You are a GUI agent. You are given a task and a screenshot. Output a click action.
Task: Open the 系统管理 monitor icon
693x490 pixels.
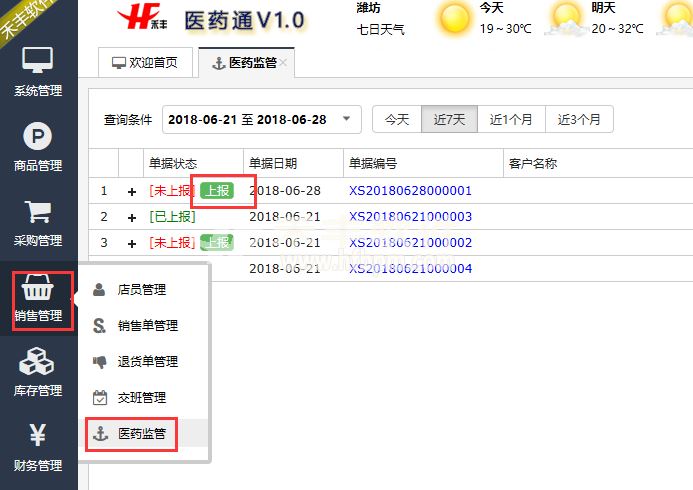click(37, 61)
